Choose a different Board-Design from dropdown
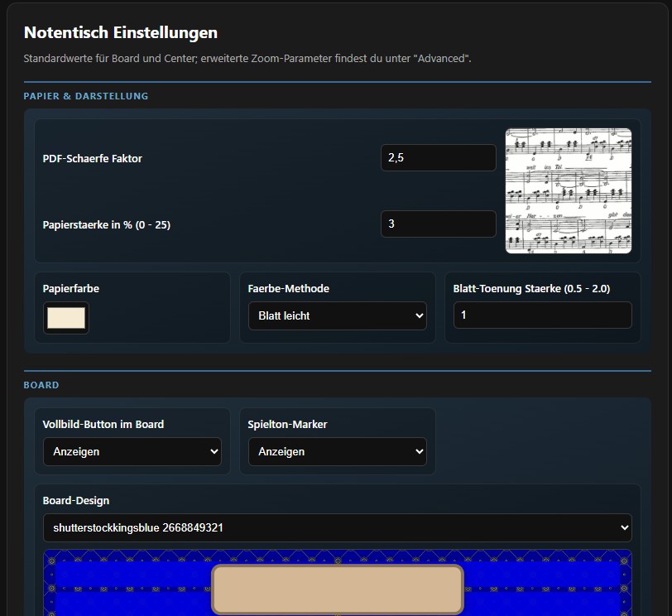Screen dimensions: 672x616 pyautogui.click(x=338, y=527)
